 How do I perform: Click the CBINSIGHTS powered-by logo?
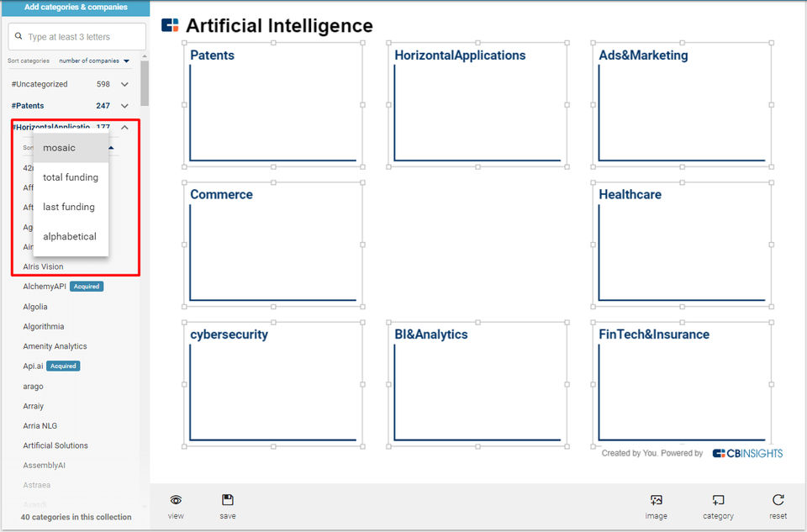click(747, 453)
